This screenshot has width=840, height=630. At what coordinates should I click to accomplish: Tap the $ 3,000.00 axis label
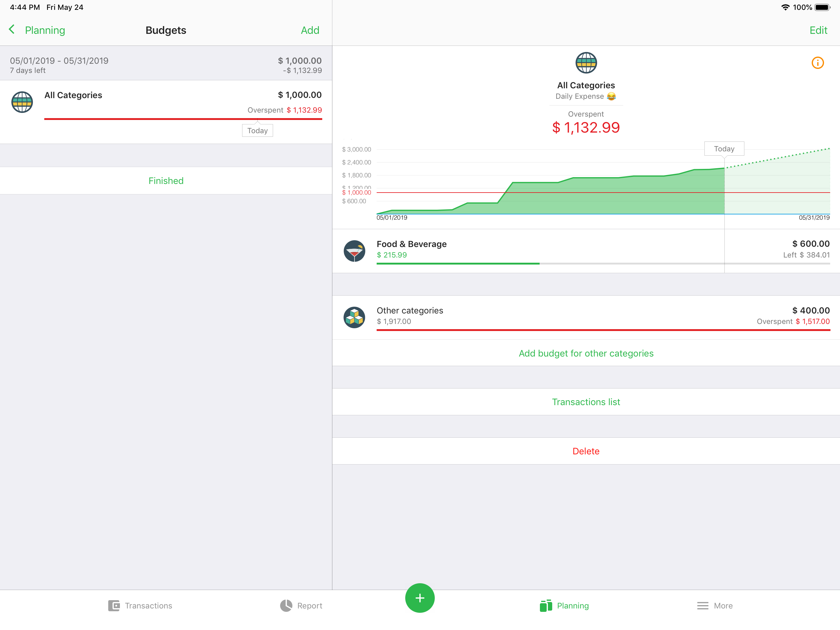[357, 149]
